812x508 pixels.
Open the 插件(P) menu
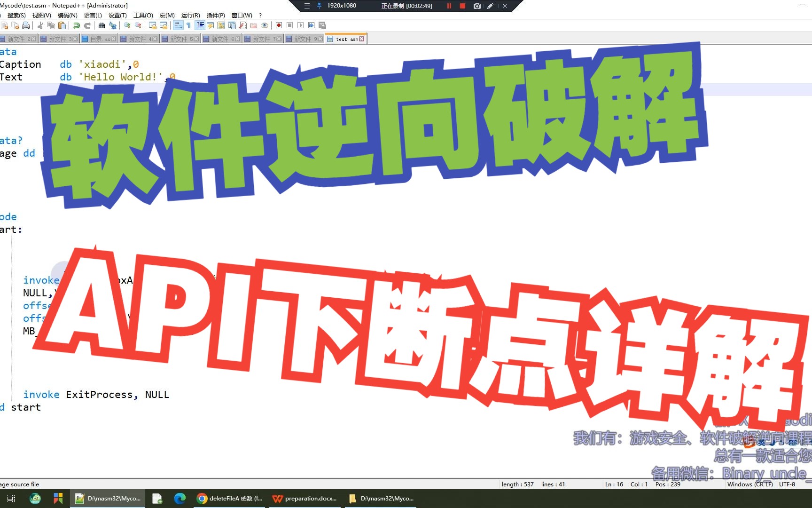tap(215, 15)
